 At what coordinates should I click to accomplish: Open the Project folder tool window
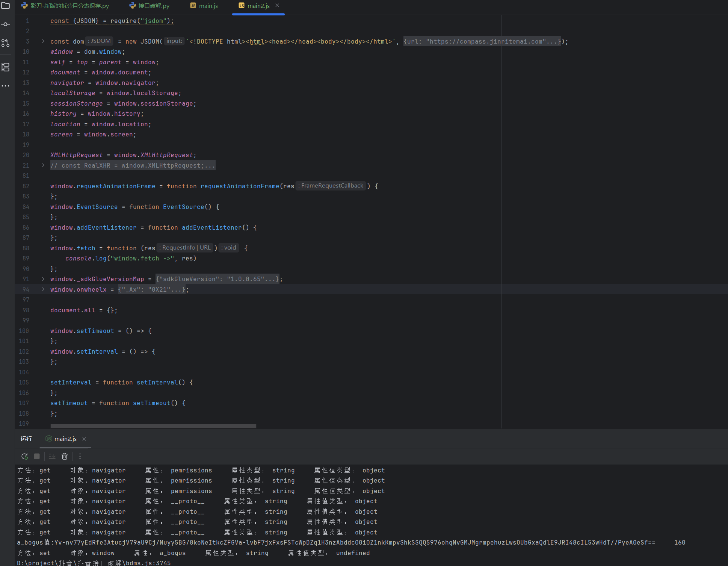coord(6,6)
